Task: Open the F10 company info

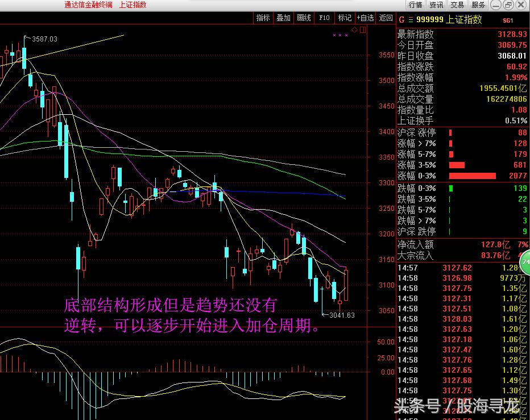Action: [x=324, y=18]
